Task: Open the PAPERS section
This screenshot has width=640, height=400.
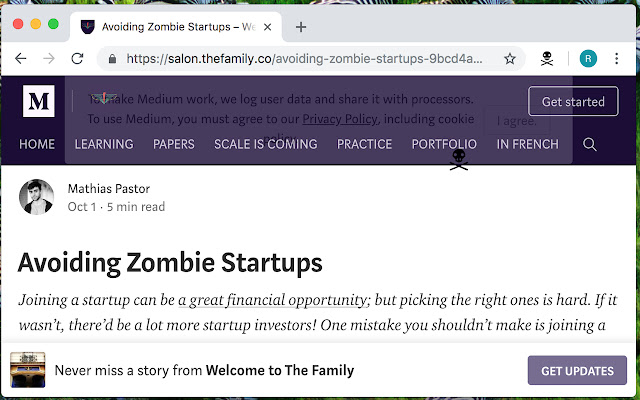Action: 174,144
